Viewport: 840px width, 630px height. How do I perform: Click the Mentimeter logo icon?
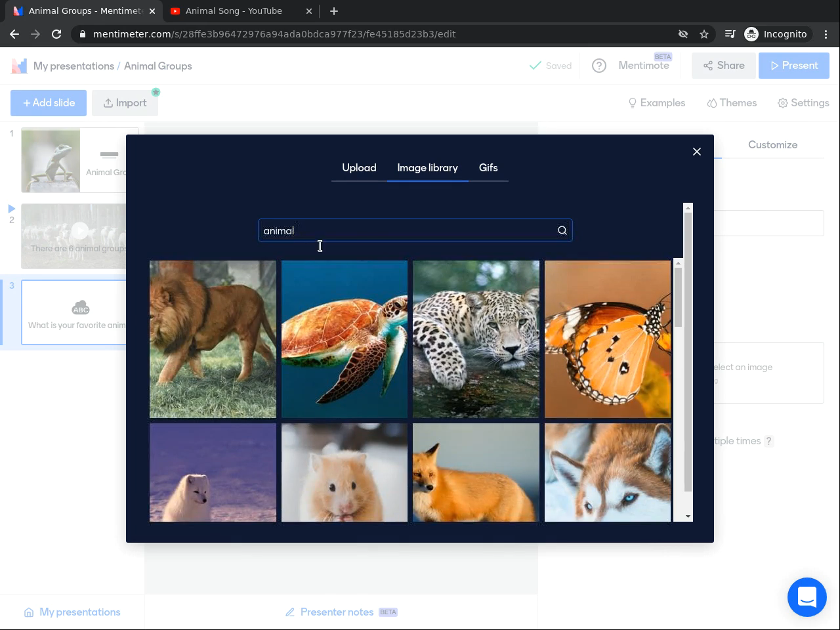coord(19,66)
